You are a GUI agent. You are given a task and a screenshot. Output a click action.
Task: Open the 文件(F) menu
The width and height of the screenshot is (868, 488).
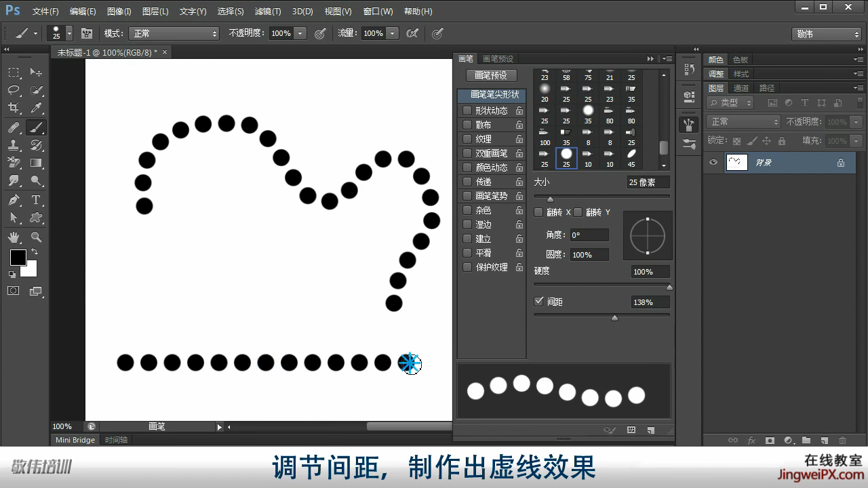[x=45, y=12]
